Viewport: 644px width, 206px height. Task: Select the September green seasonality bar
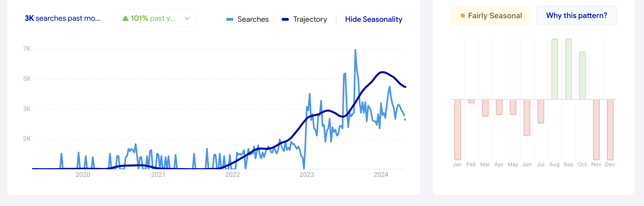tap(568, 69)
